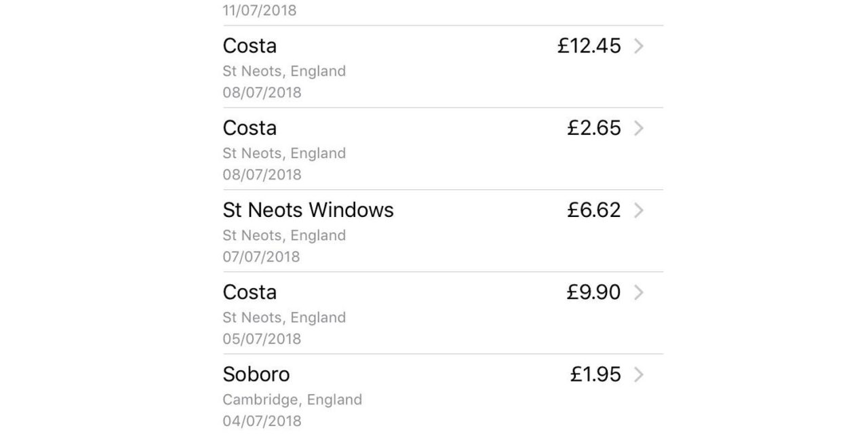Click the Soboro merchant name
The height and width of the screenshot is (434, 868).
pos(256,374)
